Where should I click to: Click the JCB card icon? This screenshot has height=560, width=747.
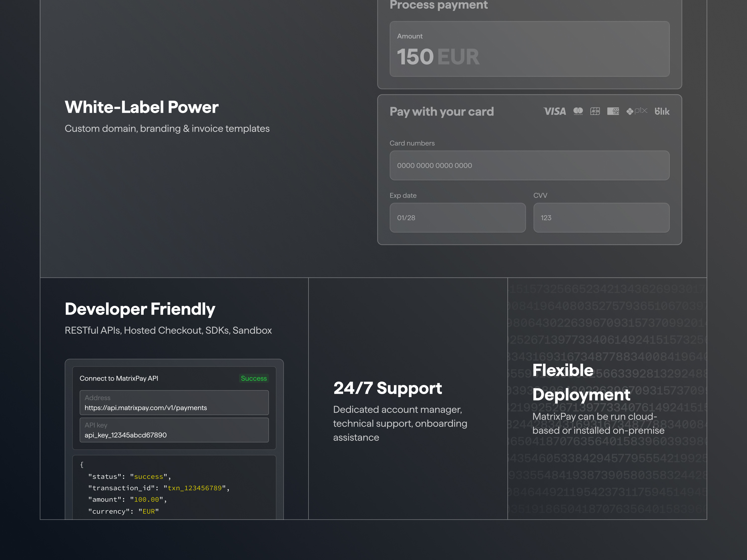595,112
